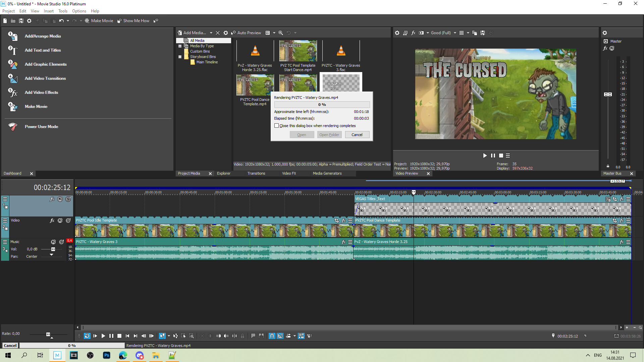Open the Options menu

click(79, 11)
